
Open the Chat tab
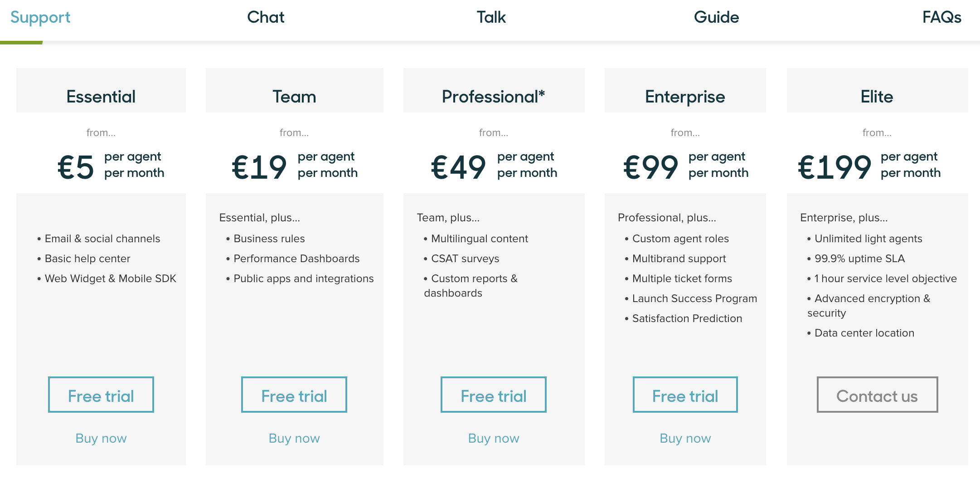[266, 17]
